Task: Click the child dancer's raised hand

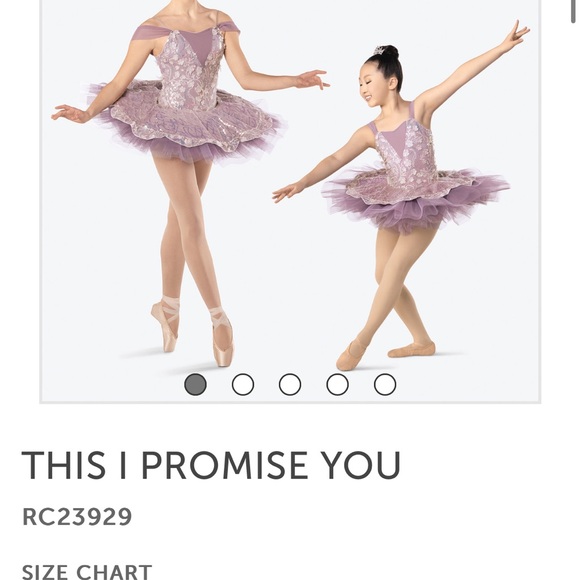Action: [516, 33]
